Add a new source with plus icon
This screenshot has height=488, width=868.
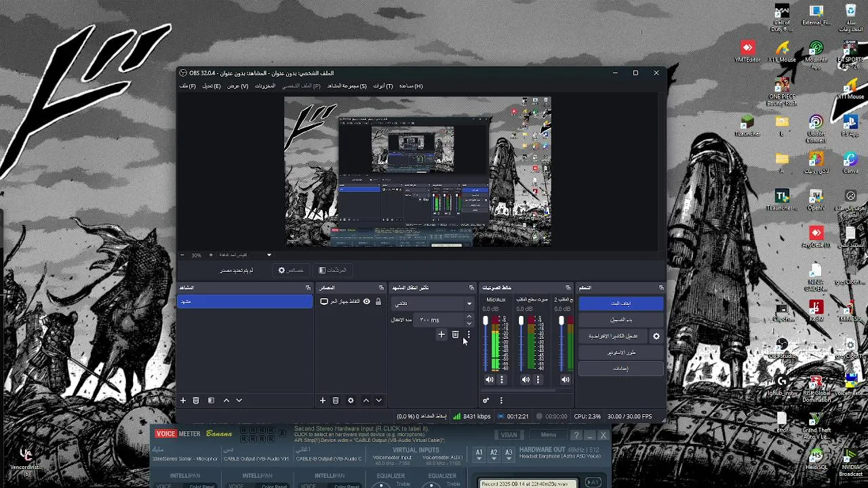pyautogui.click(x=323, y=401)
